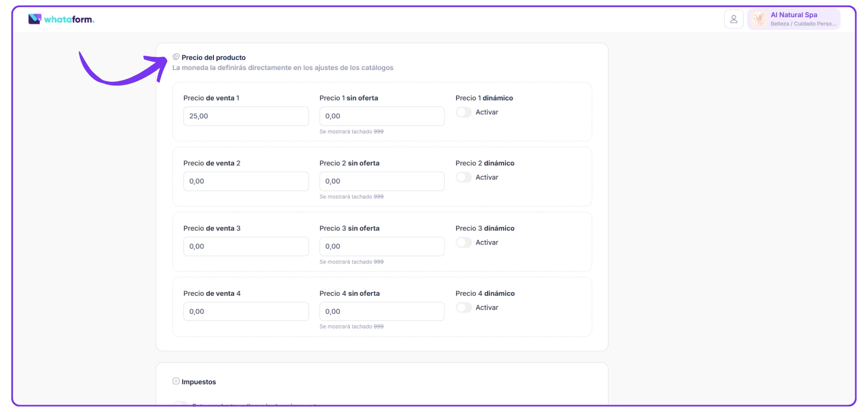The image size is (868, 412).
Task: Click the whataform logo icon
Action: (34, 19)
